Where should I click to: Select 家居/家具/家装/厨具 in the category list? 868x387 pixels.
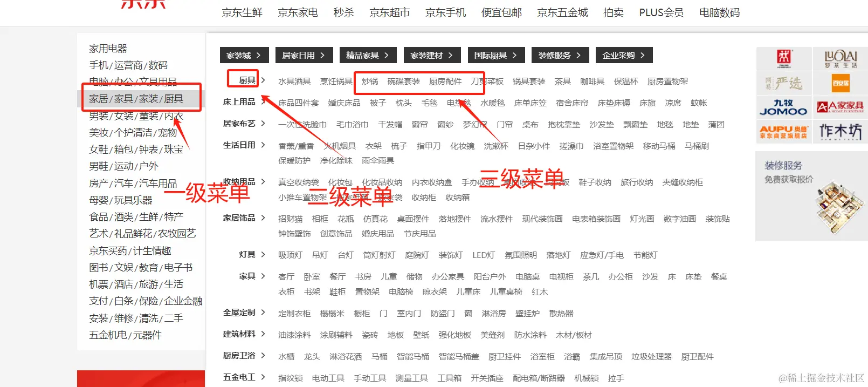[x=136, y=99]
